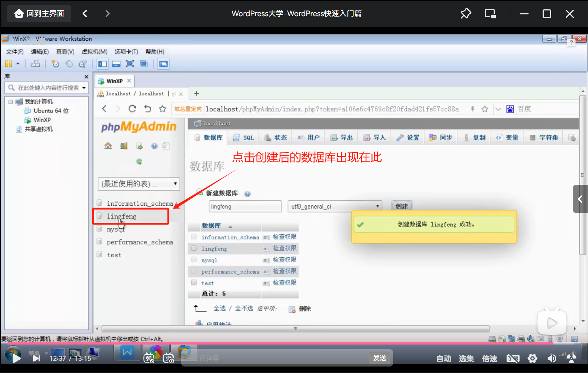Image resolution: width=588 pixels, height=373 pixels.
Task: Click the horizontal scrollbar of the VM view
Action: pos(295,329)
